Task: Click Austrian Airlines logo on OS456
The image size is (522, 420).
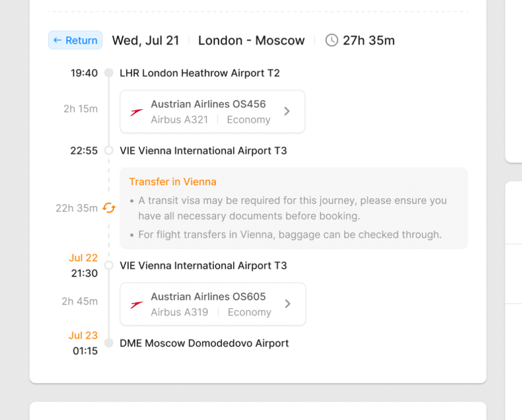Action: point(137,112)
